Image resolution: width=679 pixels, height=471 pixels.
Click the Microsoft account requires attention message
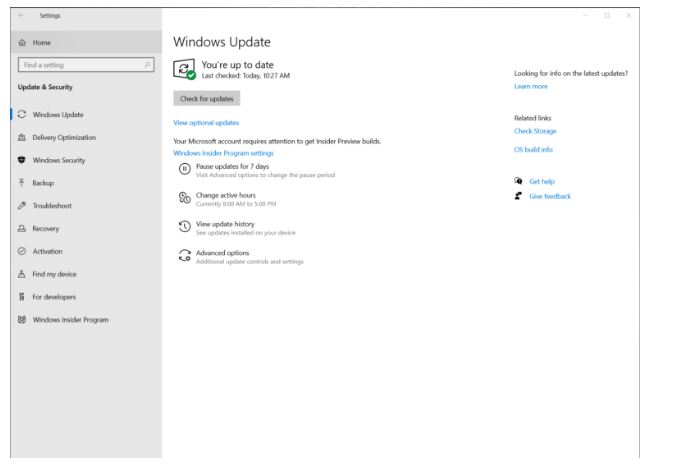click(277, 141)
